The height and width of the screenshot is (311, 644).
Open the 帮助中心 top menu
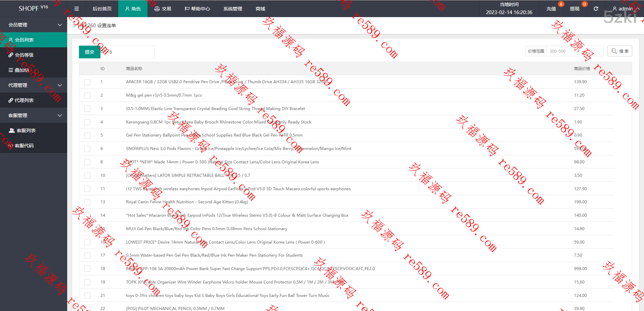click(x=197, y=9)
